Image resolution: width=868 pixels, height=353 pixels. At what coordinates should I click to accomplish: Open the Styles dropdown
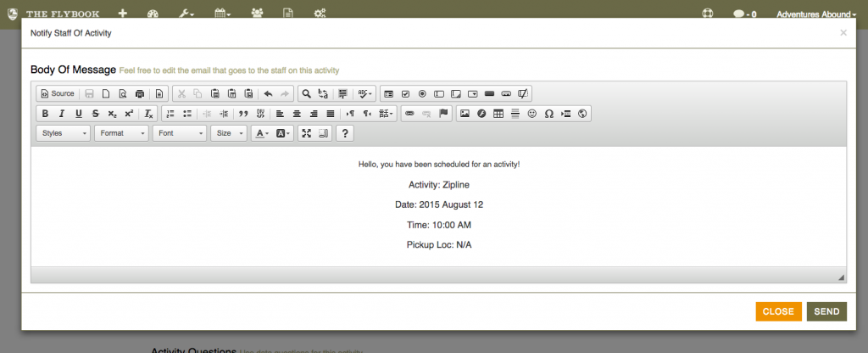pyautogui.click(x=63, y=133)
